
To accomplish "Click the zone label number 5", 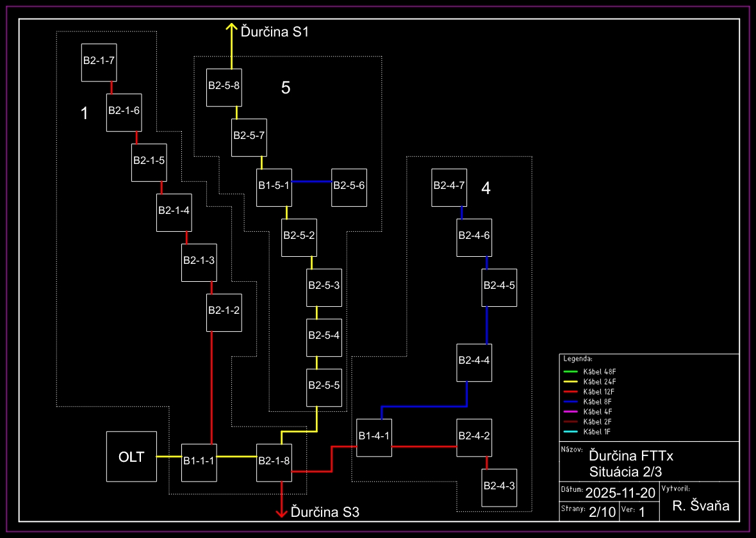I will [x=286, y=88].
